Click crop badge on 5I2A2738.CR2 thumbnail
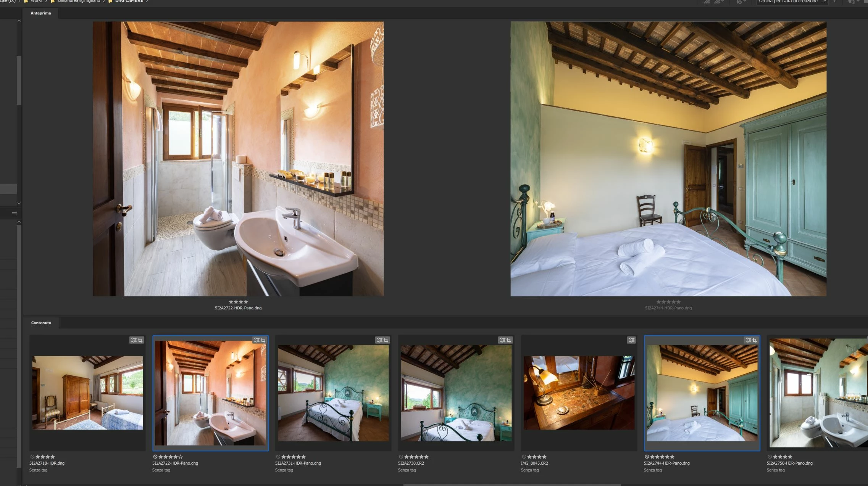868x486 pixels. coord(509,340)
